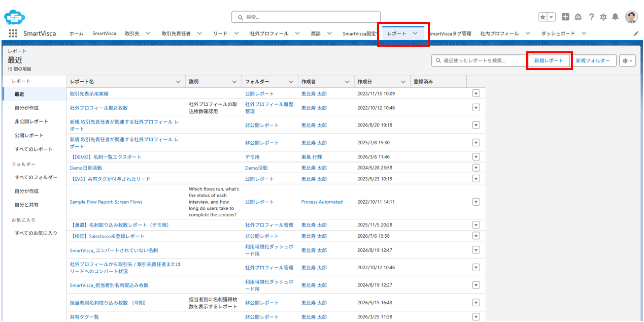The height and width of the screenshot is (322, 644).
Task: Open row actions for Sample Flow Report
Action: tap(476, 202)
